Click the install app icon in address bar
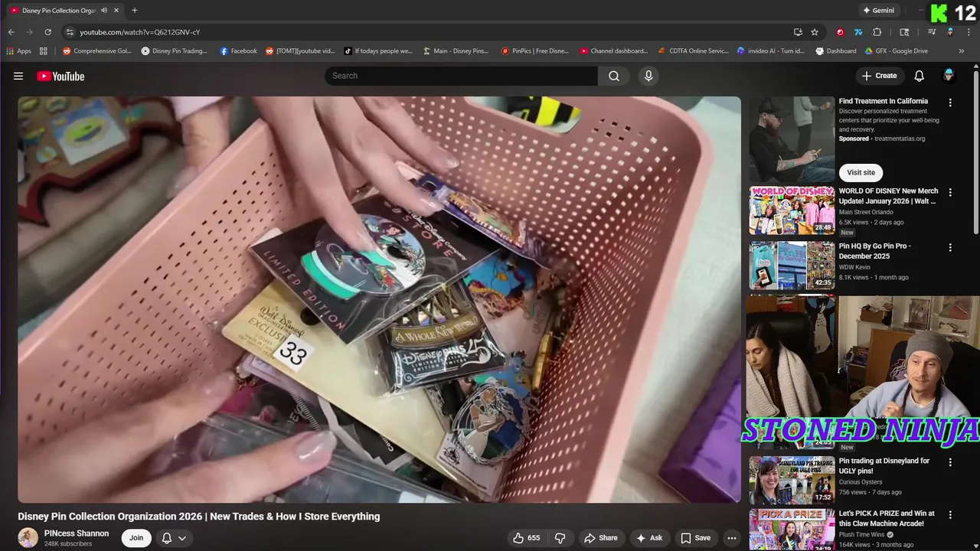Screen dimensions: 980x551 tap(798, 32)
